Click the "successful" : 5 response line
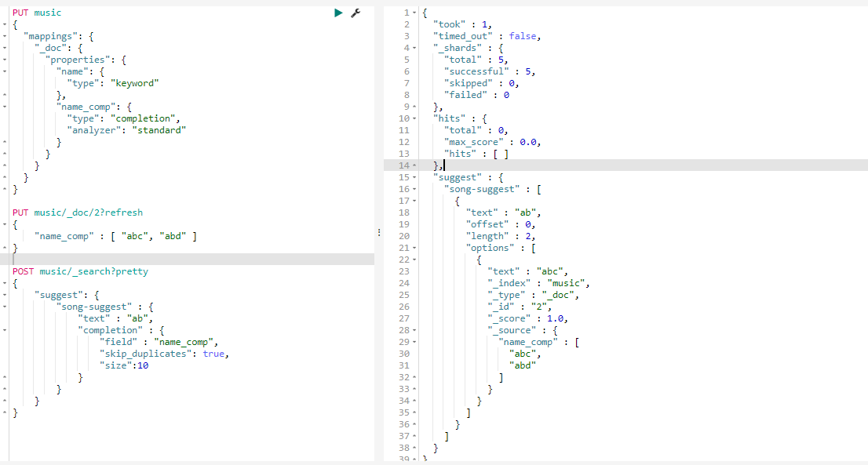 tap(490, 71)
